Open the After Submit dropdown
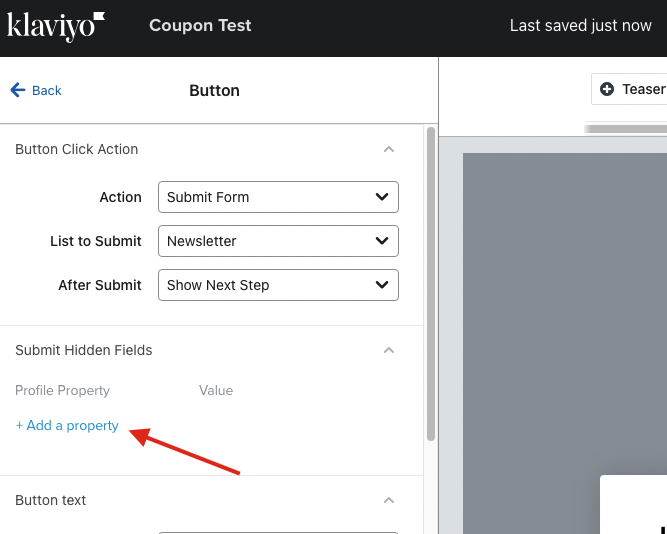The width and height of the screenshot is (667, 534). (278, 285)
